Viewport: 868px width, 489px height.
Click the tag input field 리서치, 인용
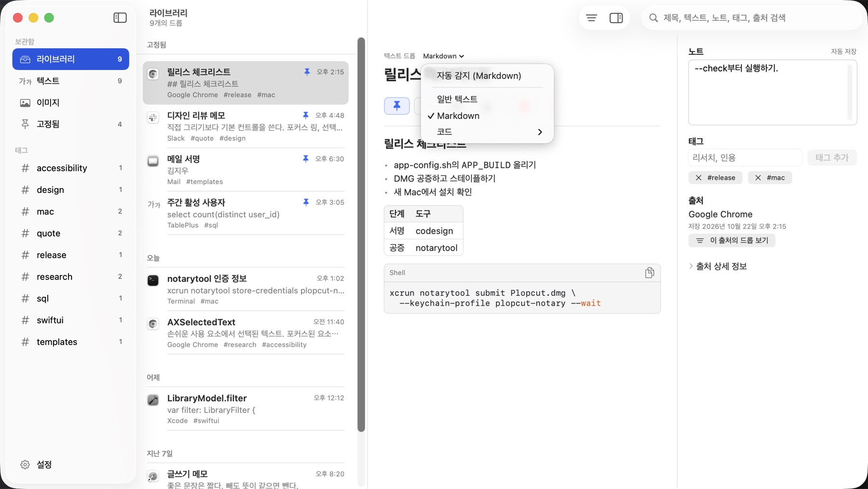[x=745, y=158]
